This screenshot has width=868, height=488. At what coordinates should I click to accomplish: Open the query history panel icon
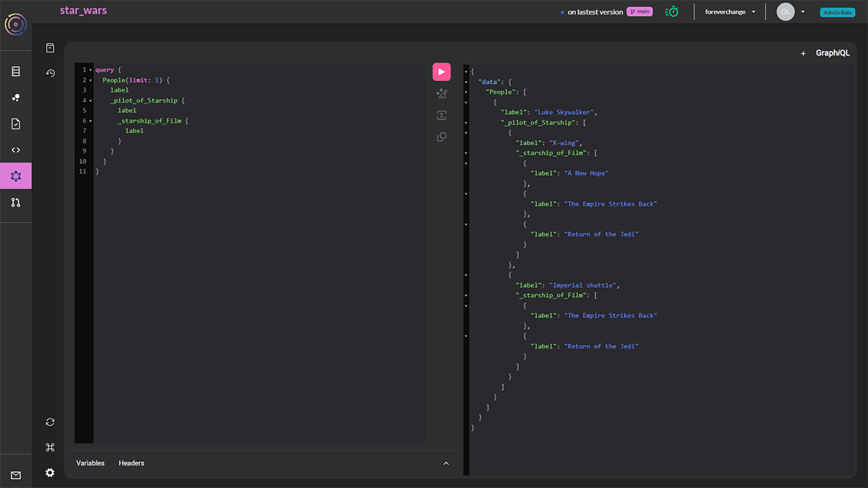tap(50, 72)
